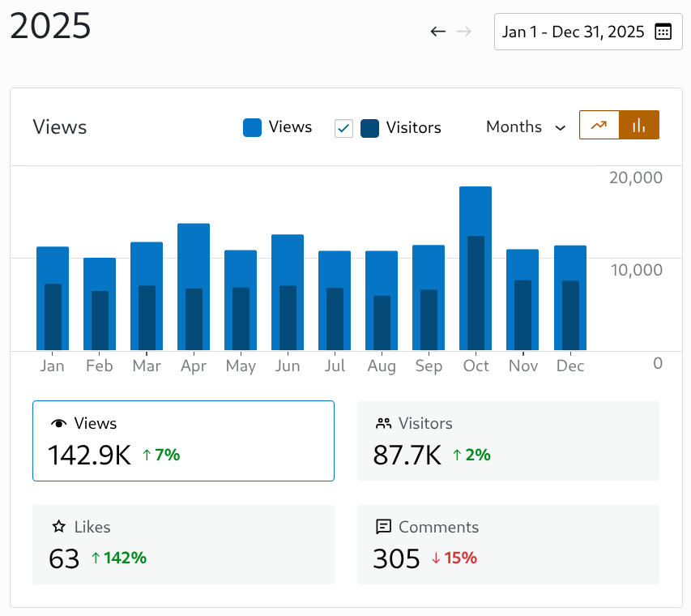The width and height of the screenshot is (691, 616).
Task: Click the next period right arrow
Action: tap(464, 32)
